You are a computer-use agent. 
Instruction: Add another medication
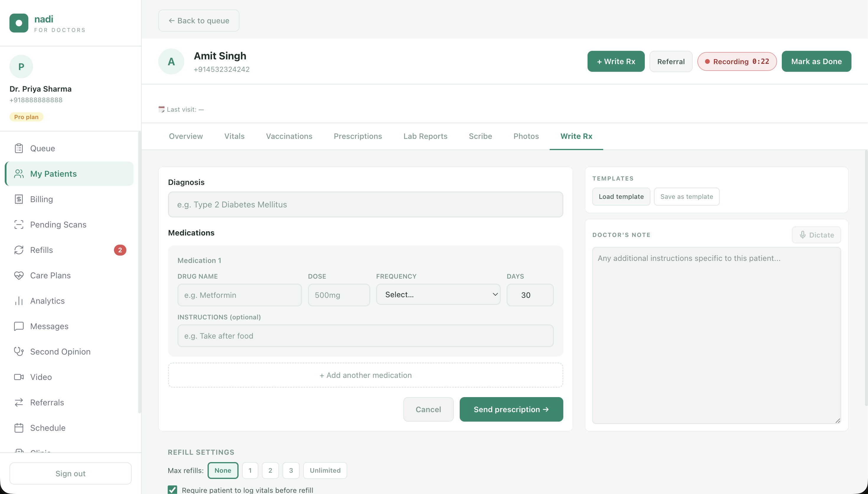click(366, 375)
